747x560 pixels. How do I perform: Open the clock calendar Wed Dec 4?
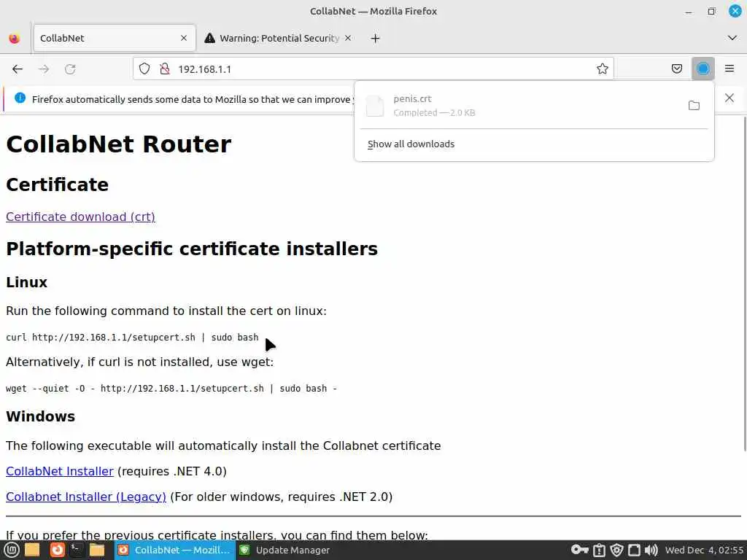tap(704, 550)
